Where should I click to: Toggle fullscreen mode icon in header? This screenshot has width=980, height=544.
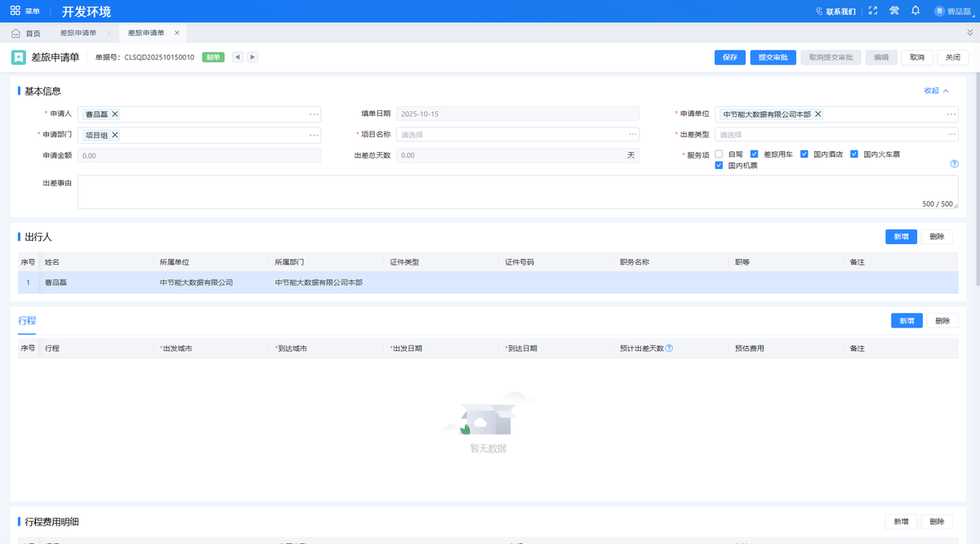click(x=873, y=11)
